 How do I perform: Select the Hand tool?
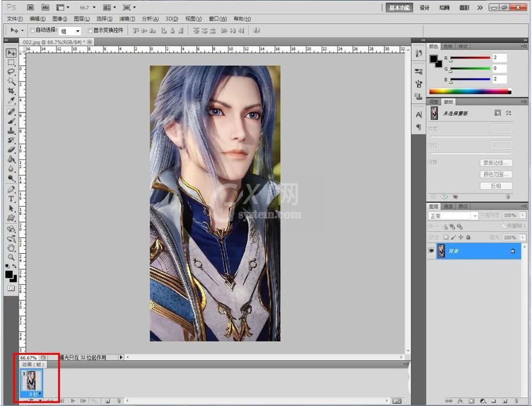[x=11, y=248]
